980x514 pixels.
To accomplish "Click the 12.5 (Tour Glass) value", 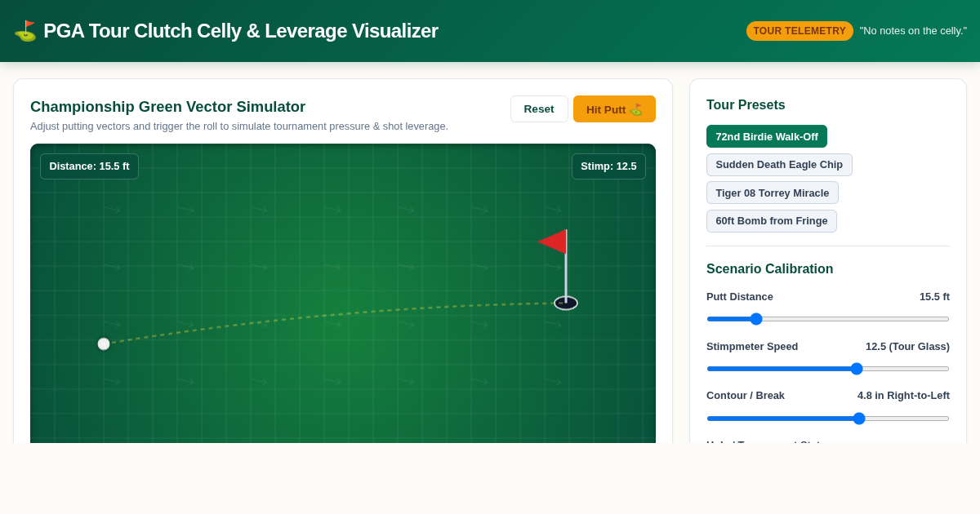I will [x=907, y=347].
